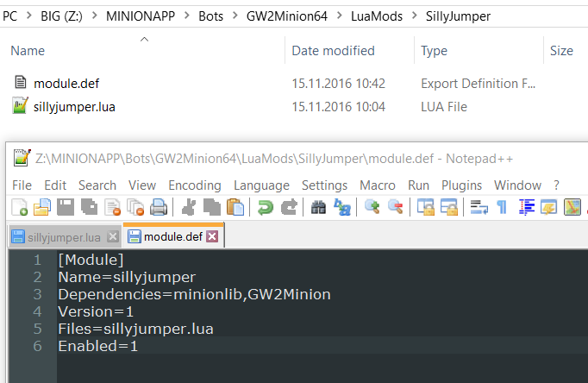
Task: Open Find using the binoculars icon
Action: click(x=317, y=207)
